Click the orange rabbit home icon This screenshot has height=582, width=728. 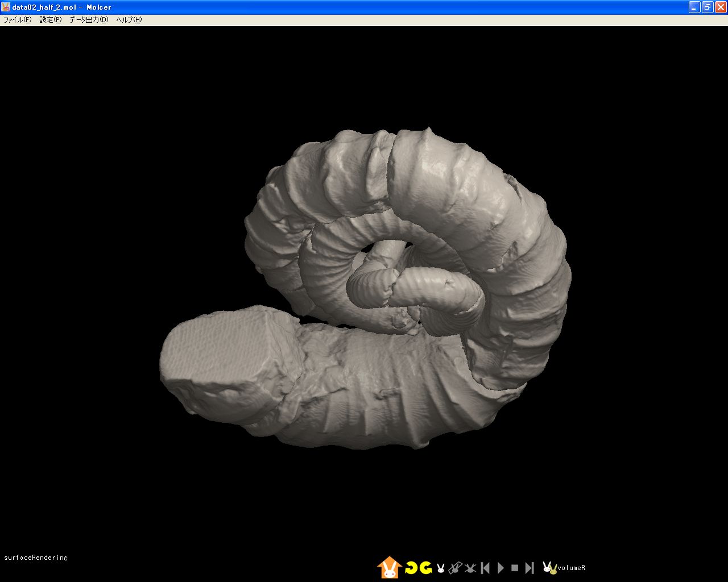pos(390,567)
